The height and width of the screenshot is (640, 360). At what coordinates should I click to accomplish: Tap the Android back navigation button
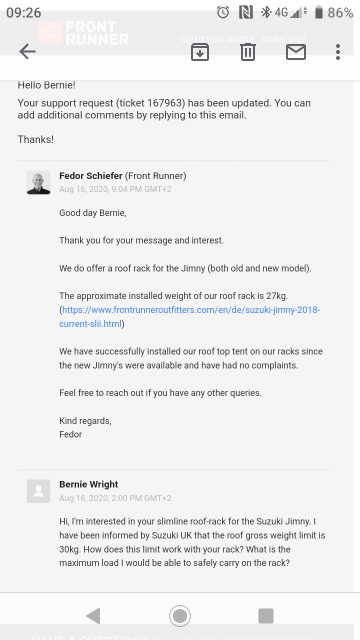click(93, 616)
